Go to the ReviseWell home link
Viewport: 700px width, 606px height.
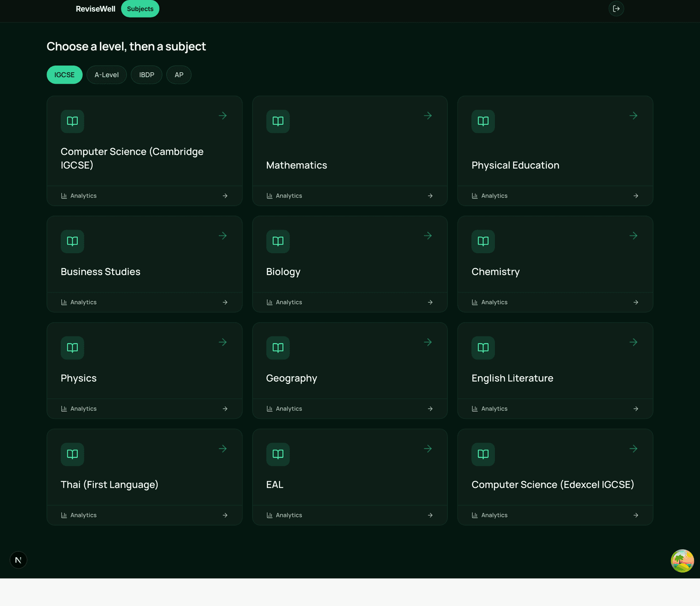[96, 9]
